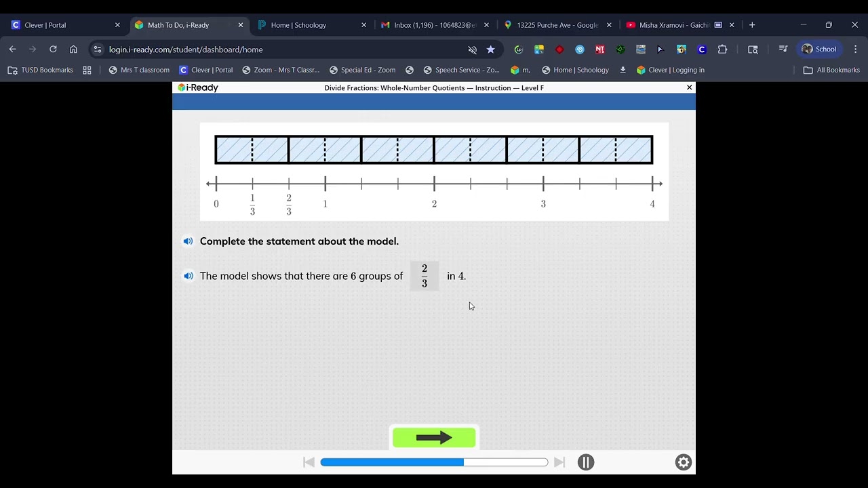
Task: Click the address bar URL
Action: point(186,49)
